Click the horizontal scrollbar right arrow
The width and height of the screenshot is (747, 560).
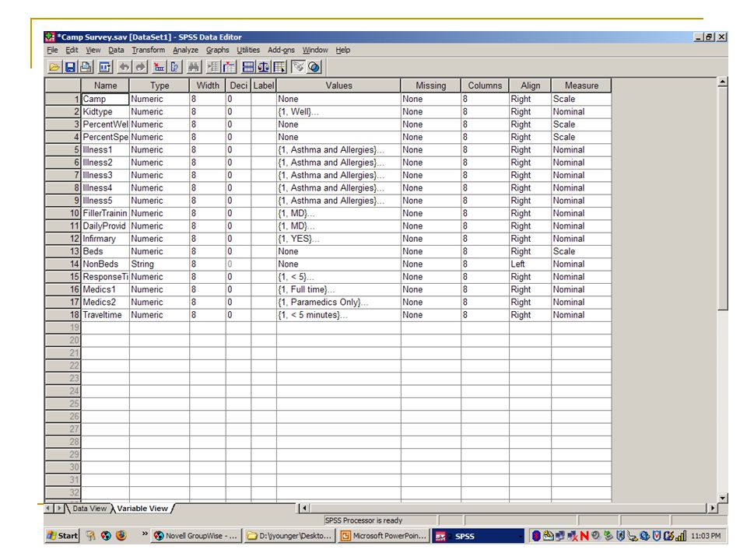(x=712, y=508)
